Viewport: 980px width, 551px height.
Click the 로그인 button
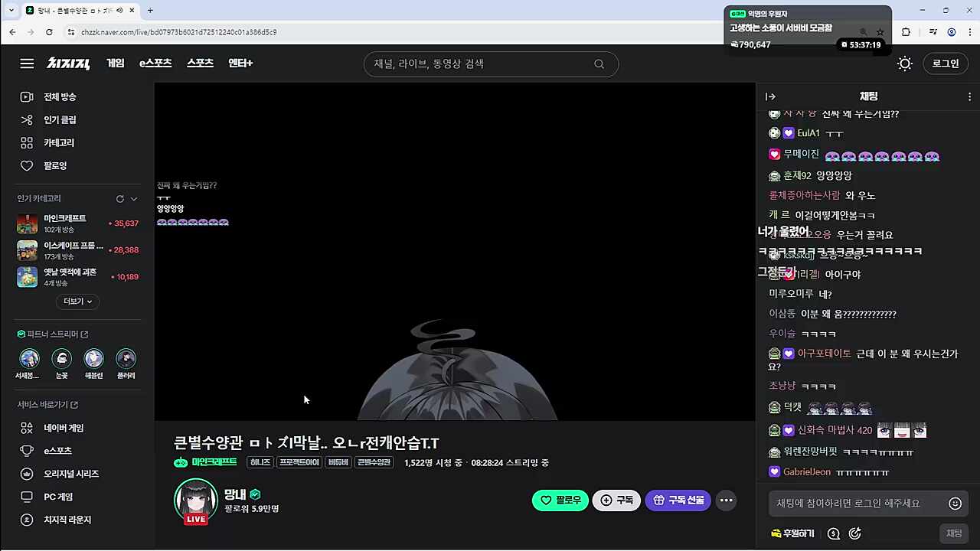click(x=946, y=64)
